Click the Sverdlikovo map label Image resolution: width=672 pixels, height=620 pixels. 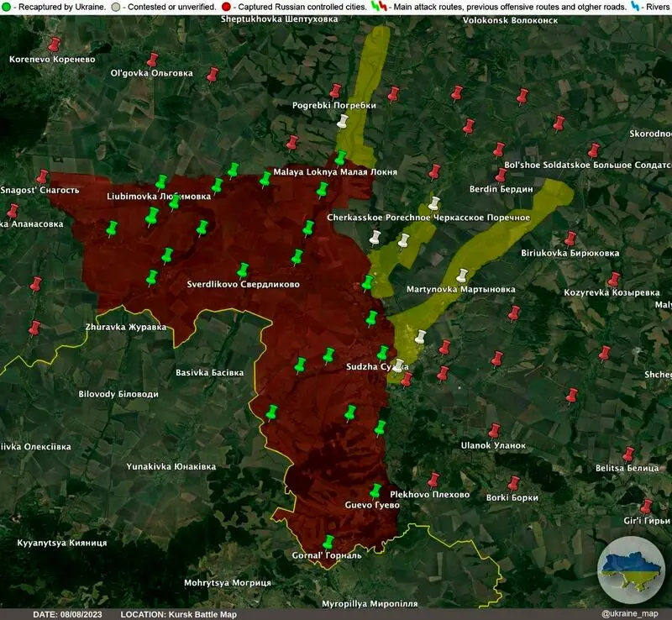click(x=244, y=284)
